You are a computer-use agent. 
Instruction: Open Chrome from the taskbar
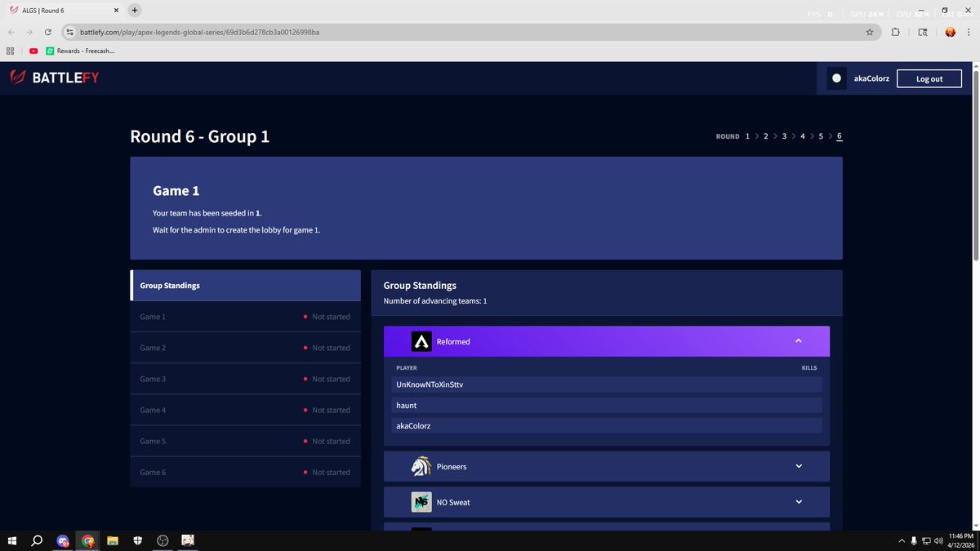[x=87, y=540]
